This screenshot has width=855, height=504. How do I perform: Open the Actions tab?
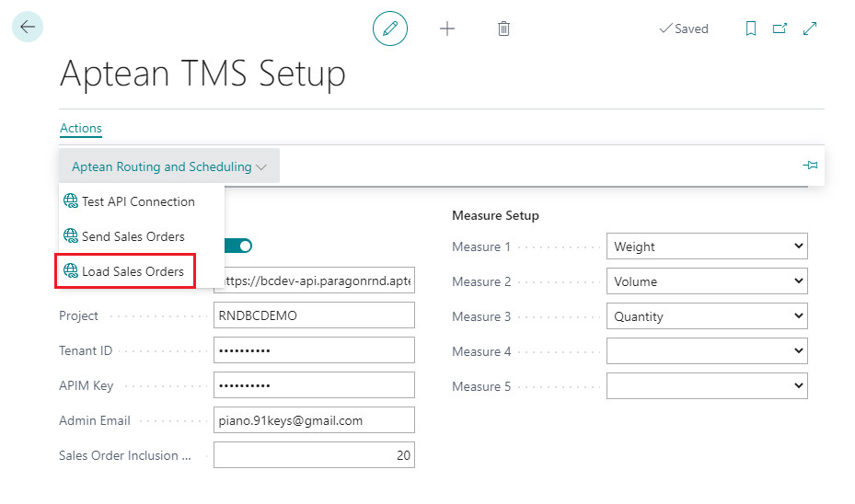(x=81, y=128)
